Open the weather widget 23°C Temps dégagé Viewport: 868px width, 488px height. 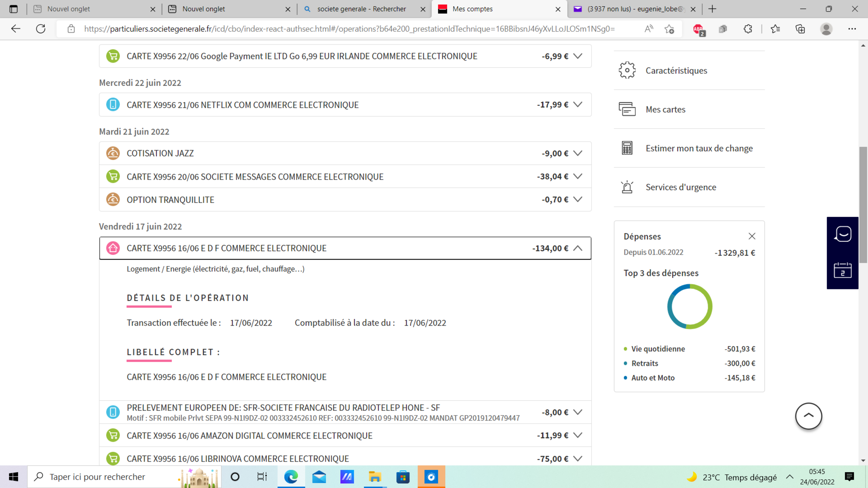[x=731, y=477]
